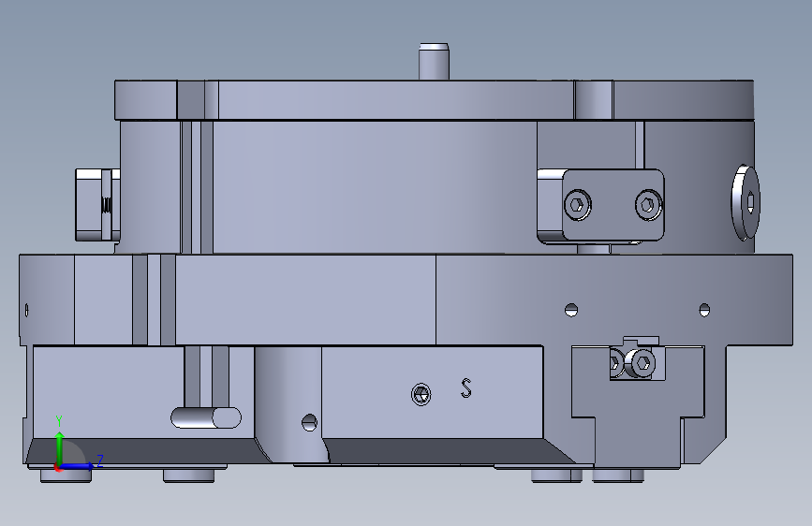
Task: Select the leftmost foot under the base
Action: 66,475
